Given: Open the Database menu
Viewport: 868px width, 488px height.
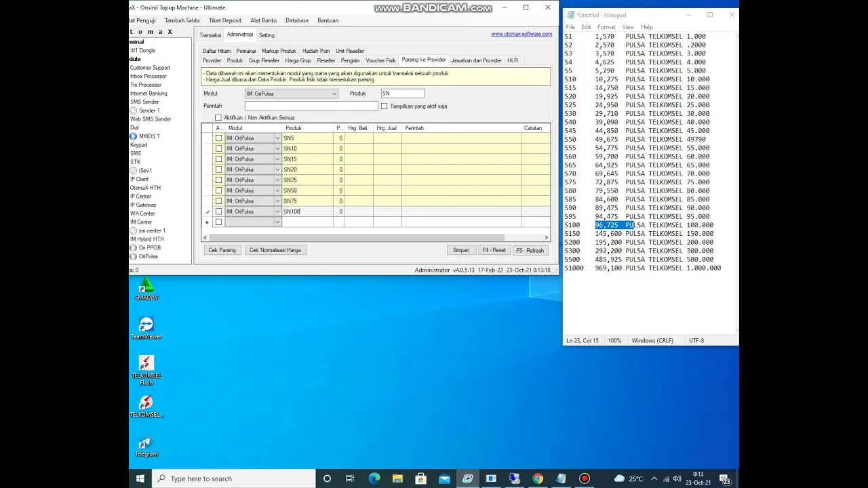Looking at the screenshot, I should coord(297,20).
